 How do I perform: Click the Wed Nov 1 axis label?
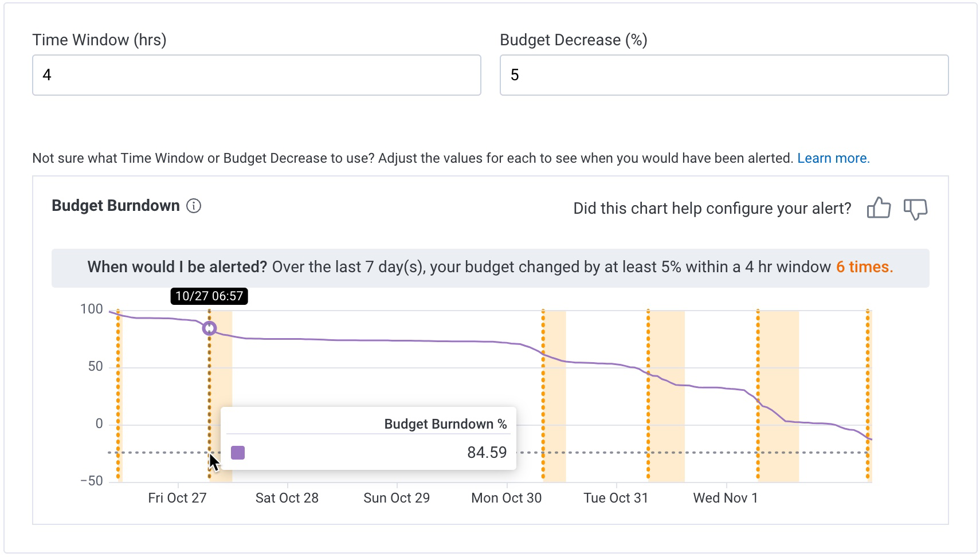point(726,498)
